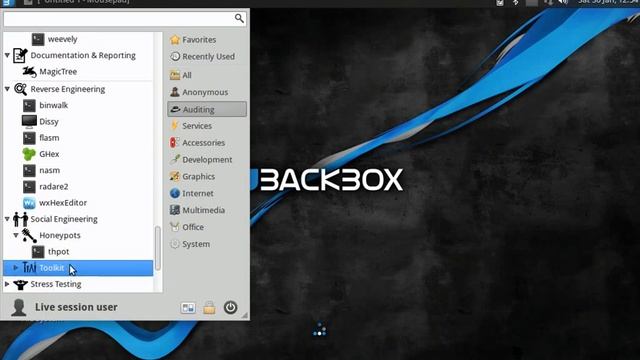This screenshot has width=640, height=360.
Task: Collapse the Reverse Engineering group arrow
Action: 7,89
